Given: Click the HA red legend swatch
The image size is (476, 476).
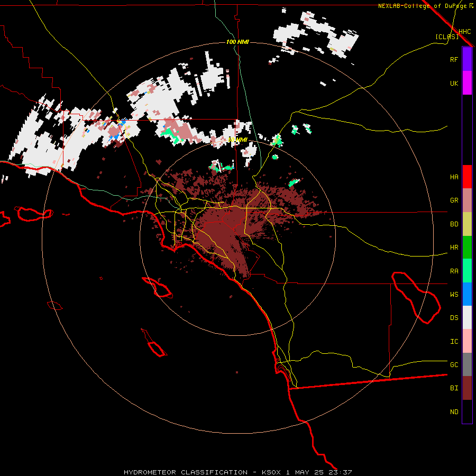Looking at the screenshot, I should (467, 177).
